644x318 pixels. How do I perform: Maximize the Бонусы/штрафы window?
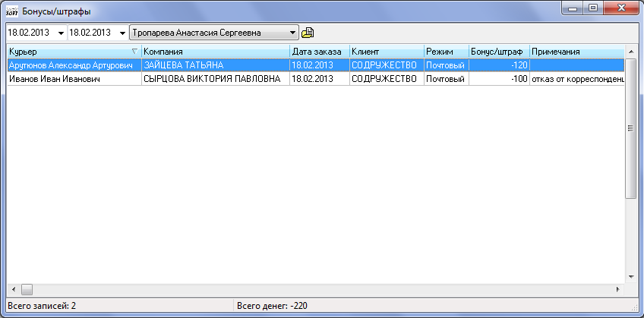point(592,8)
